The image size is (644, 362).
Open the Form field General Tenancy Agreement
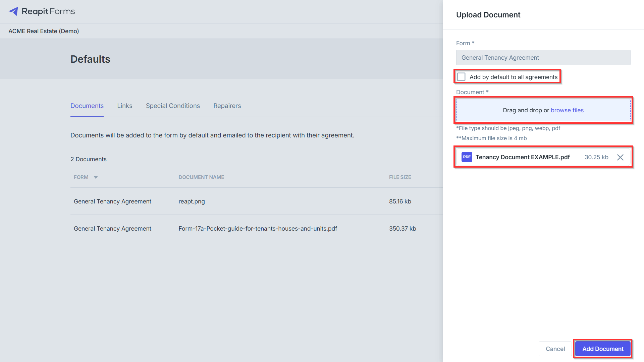[543, 58]
